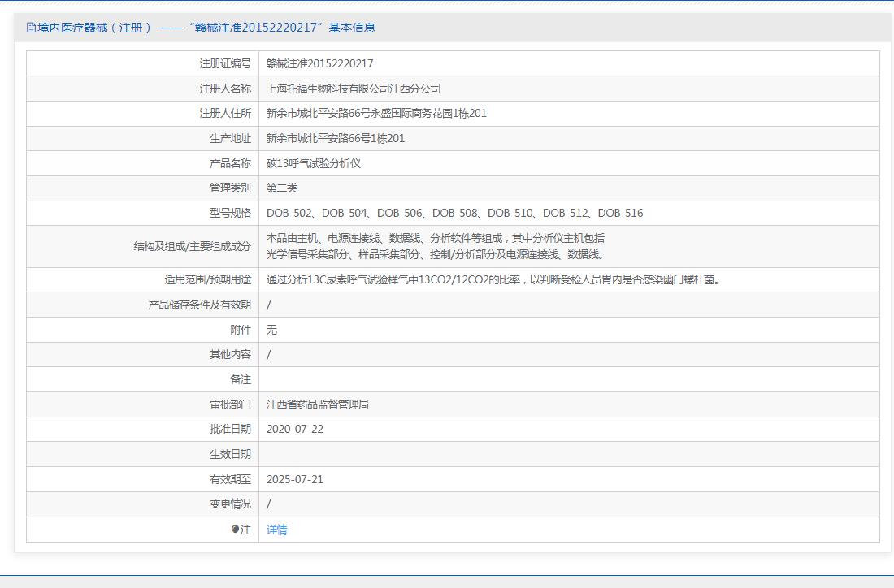This screenshot has width=894, height=588.
Task: Select approval date 2020-07-22
Action: (295, 429)
